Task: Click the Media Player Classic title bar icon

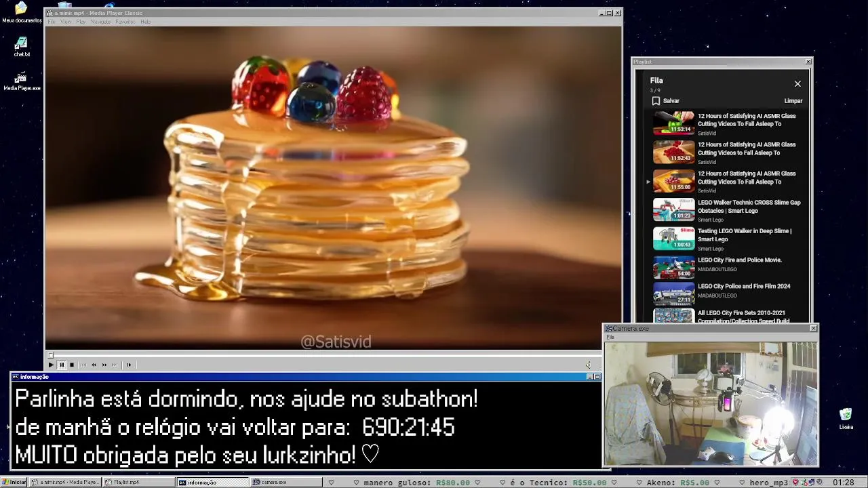Action: 50,13
